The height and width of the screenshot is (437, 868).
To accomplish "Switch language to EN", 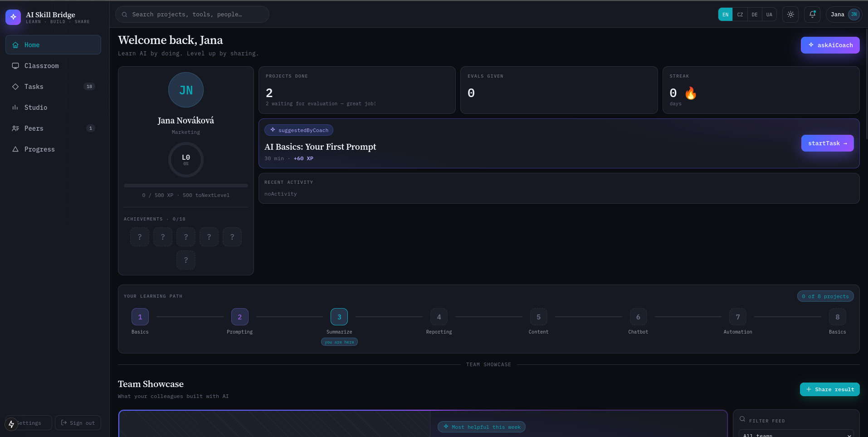I will [x=725, y=15].
